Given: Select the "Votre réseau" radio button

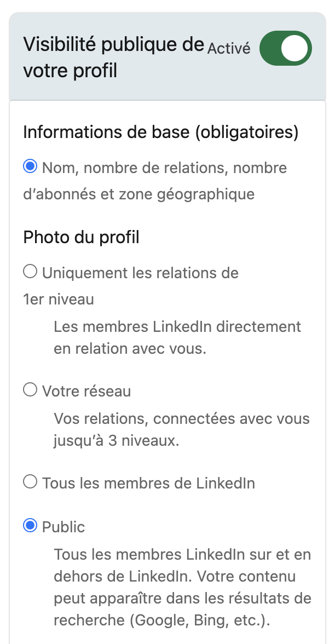Looking at the screenshot, I should pos(30,390).
